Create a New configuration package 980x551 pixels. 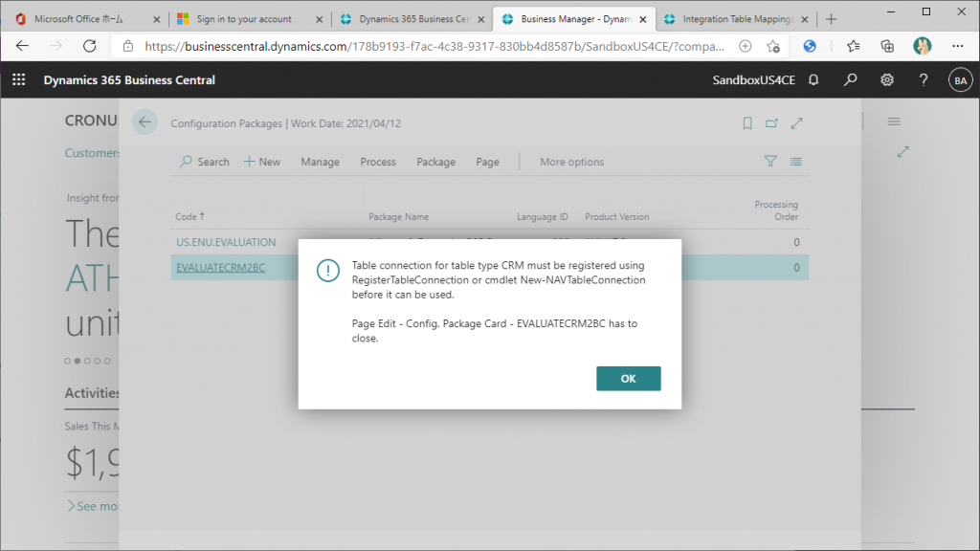click(x=262, y=162)
